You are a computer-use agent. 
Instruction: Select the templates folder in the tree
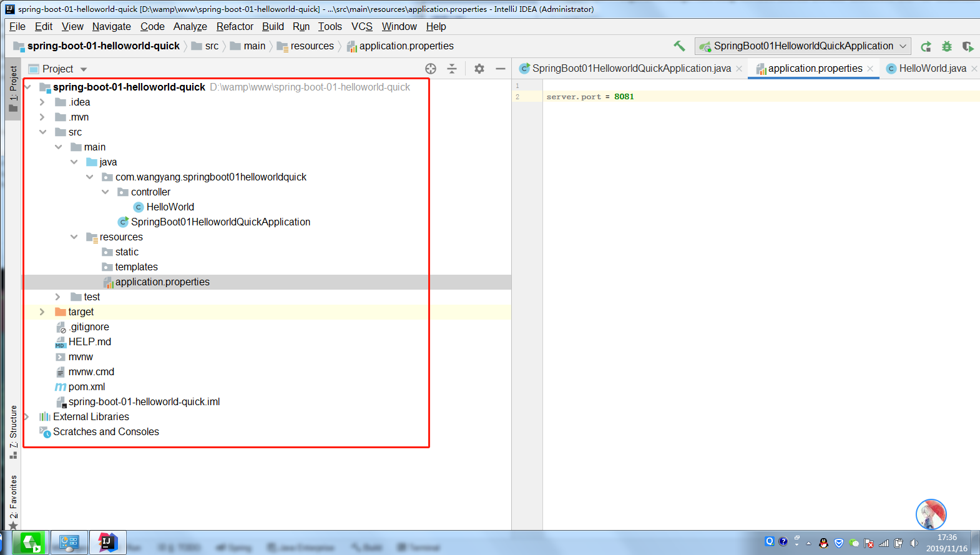pos(136,267)
